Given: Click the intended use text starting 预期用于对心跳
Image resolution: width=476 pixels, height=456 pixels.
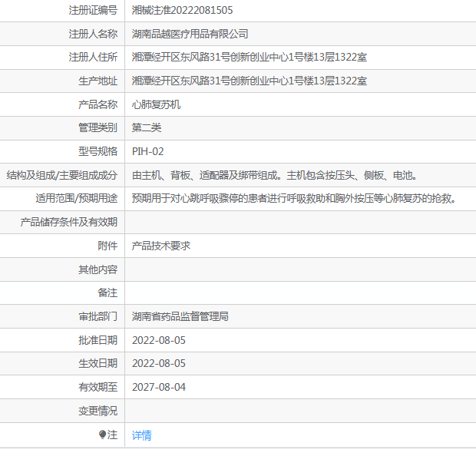Looking at the screenshot, I should 294,199.
